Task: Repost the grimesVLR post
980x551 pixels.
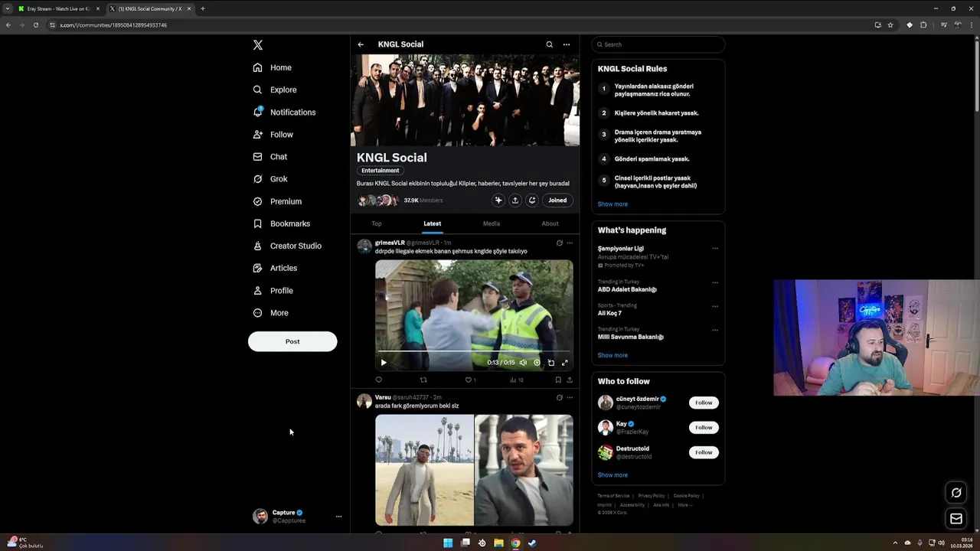Action: pyautogui.click(x=423, y=380)
